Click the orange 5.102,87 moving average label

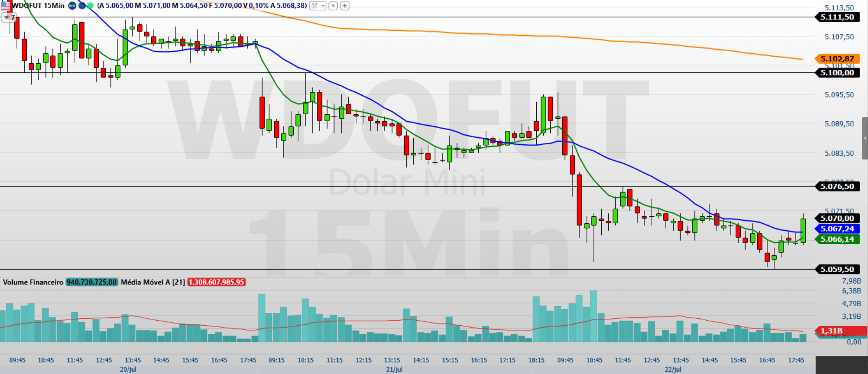click(837, 58)
